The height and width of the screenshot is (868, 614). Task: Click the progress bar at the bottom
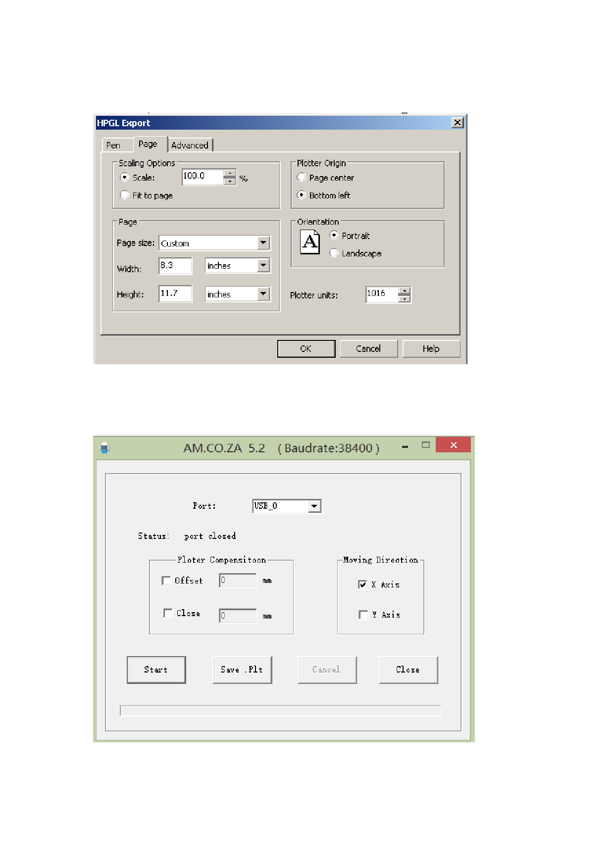280,711
